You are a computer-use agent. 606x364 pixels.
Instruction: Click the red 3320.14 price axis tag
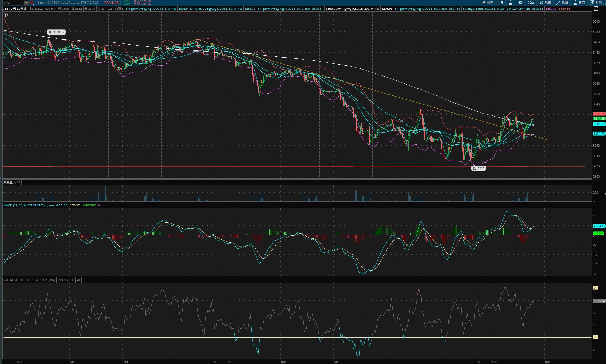point(599,114)
